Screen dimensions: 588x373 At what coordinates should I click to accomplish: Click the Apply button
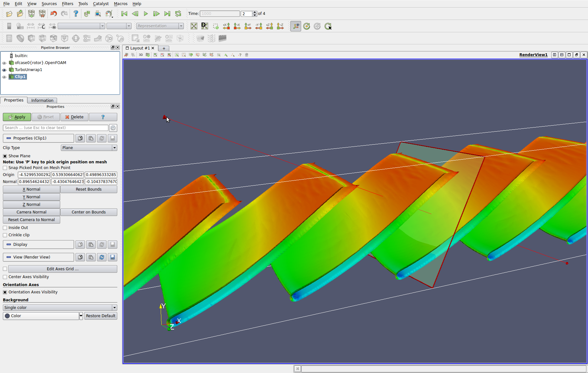(x=17, y=117)
